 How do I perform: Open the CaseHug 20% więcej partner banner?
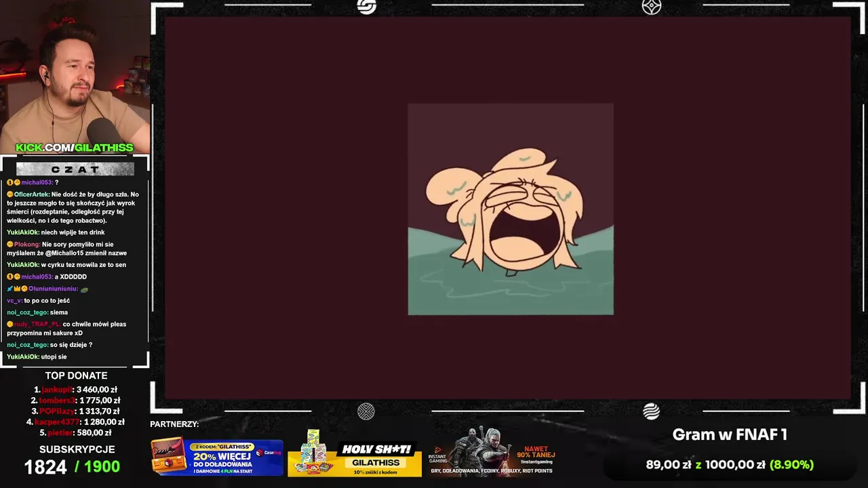point(217,457)
